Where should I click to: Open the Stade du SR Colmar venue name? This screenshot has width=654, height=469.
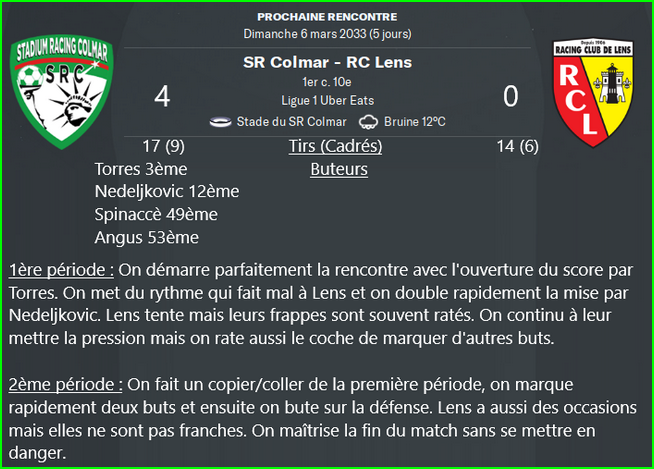tap(292, 122)
